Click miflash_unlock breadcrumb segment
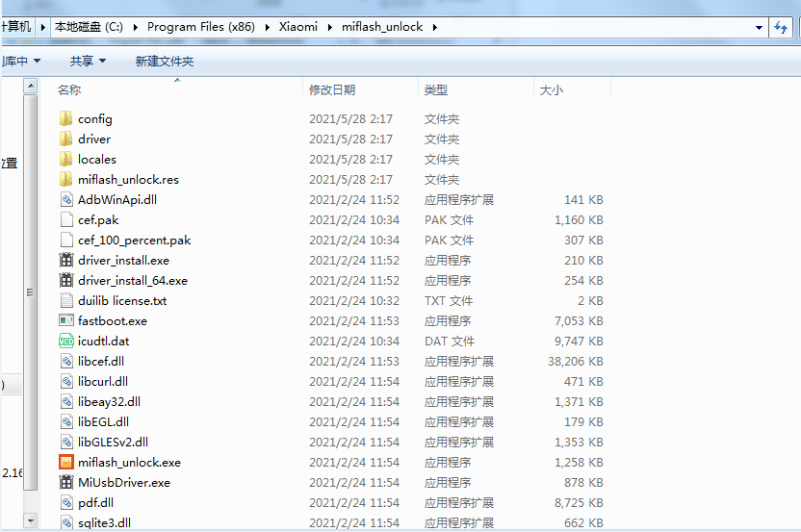 coord(382,27)
